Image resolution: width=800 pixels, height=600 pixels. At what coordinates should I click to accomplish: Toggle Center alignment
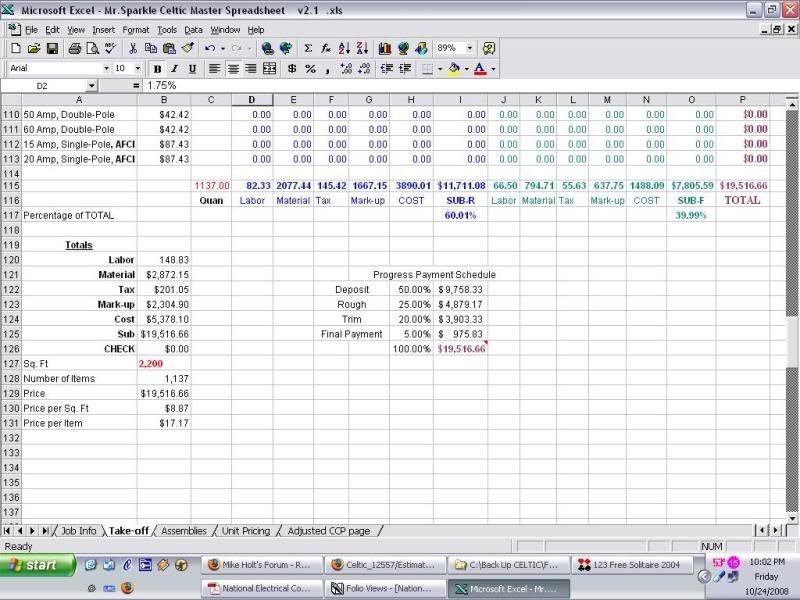(233, 68)
